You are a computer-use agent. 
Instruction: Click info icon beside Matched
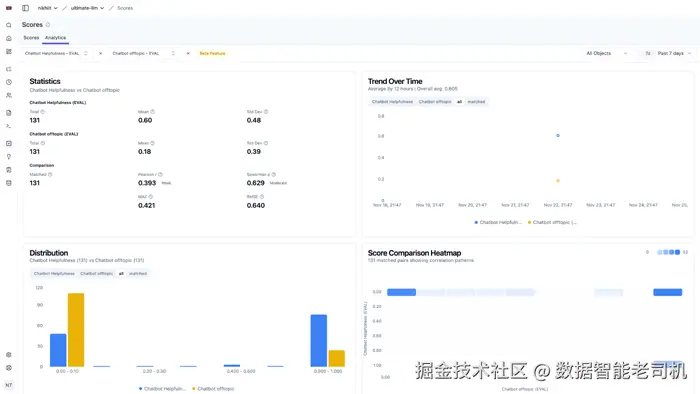point(50,174)
